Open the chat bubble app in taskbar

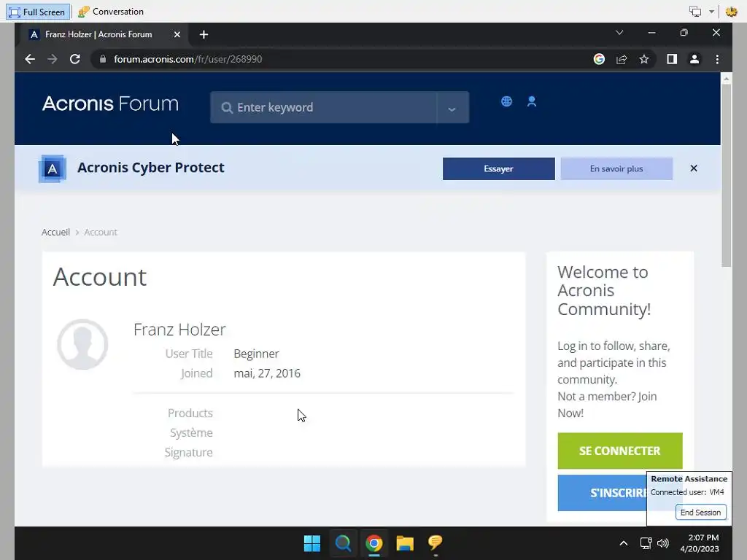[435, 542]
